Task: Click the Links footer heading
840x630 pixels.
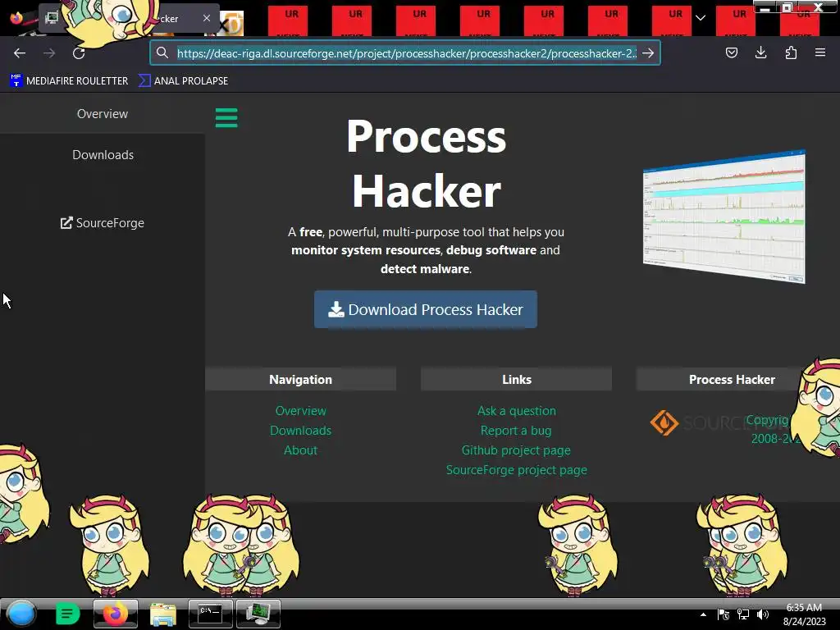Action: tap(517, 380)
